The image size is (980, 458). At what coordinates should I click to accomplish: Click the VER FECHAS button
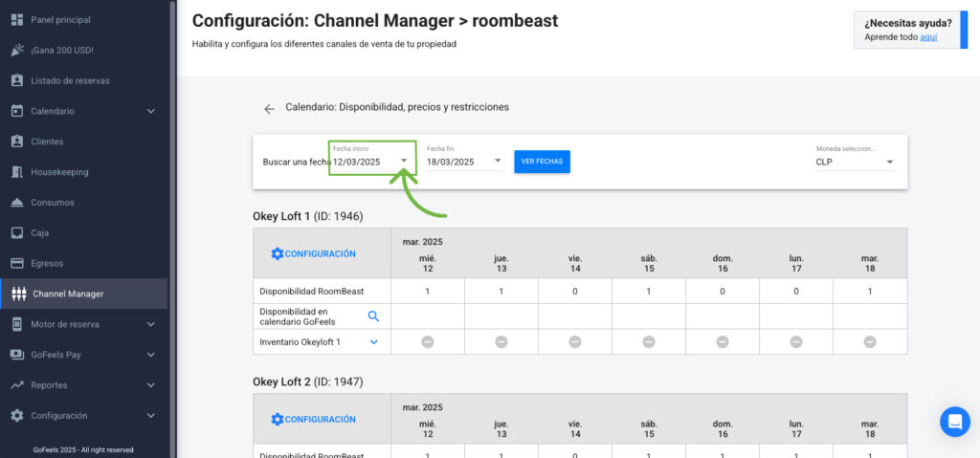pos(542,162)
